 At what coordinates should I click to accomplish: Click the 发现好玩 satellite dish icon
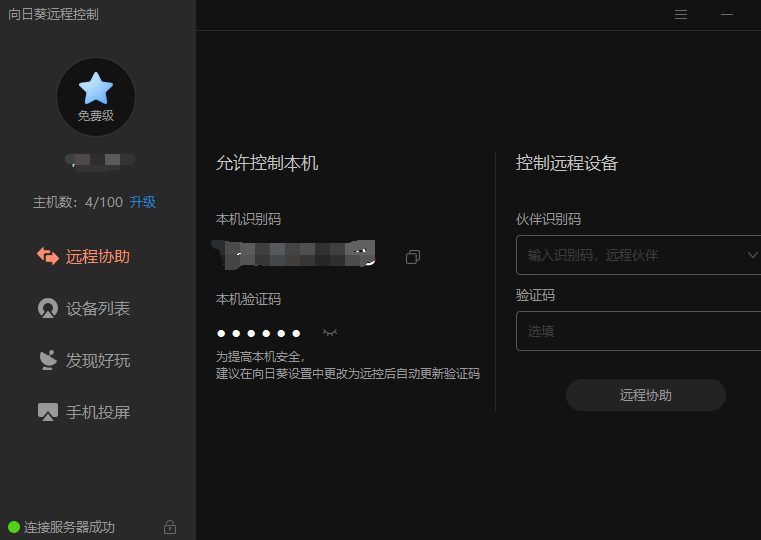[x=48, y=360]
